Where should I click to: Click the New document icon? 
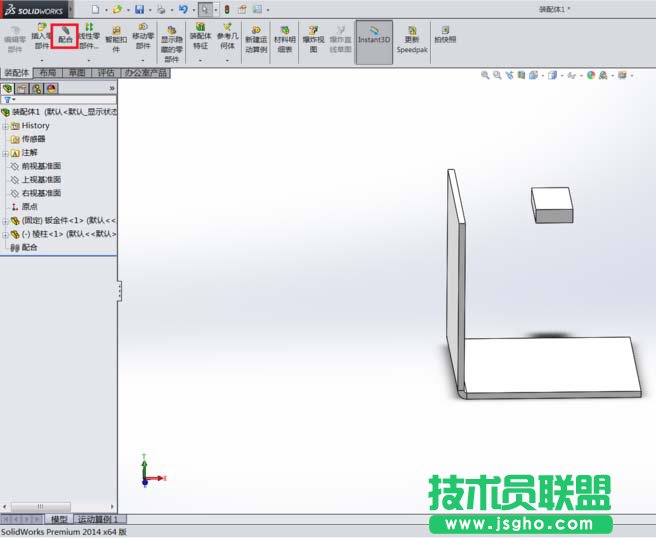click(95, 9)
